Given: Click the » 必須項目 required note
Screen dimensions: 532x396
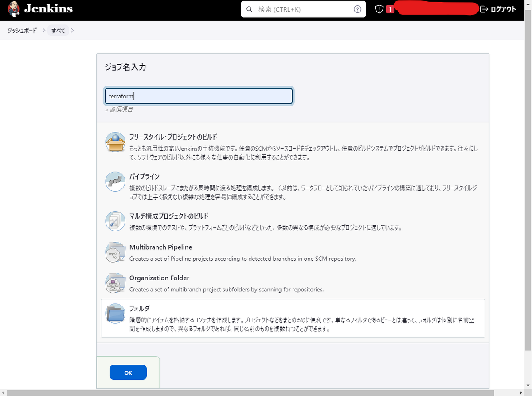Looking at the screenshot, I should pos(119,110).
